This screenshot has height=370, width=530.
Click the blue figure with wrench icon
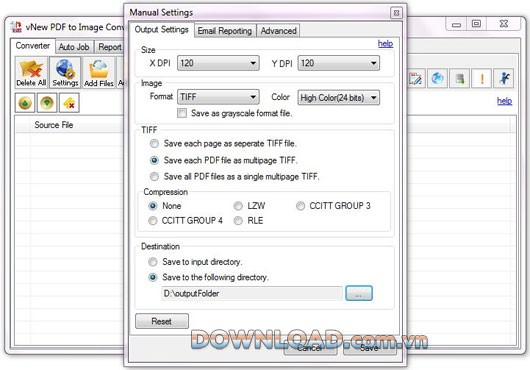click(504, 78)
